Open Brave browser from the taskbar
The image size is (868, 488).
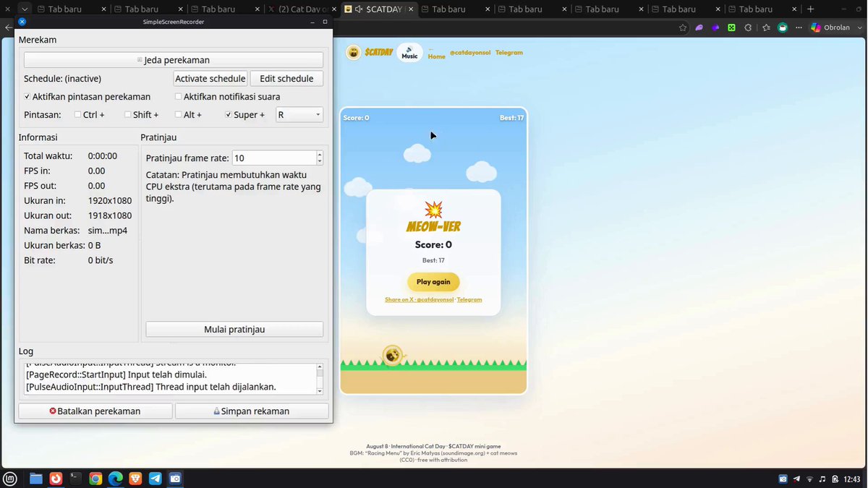pyautogui.click(x=135, y=479)
